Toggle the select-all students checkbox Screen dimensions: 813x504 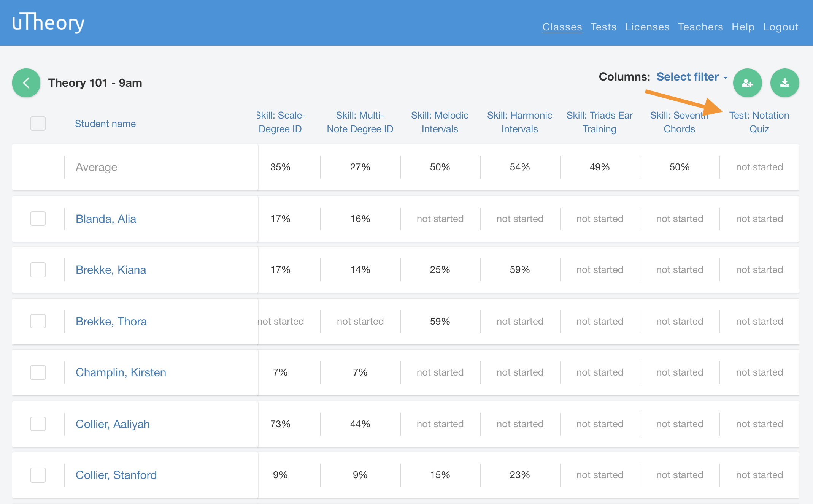tap(38, 124)
